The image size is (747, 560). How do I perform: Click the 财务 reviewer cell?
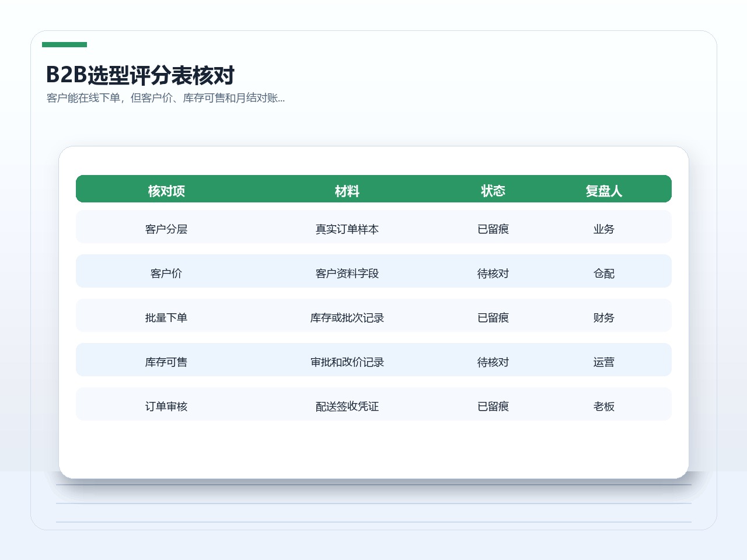pos(604,318)
